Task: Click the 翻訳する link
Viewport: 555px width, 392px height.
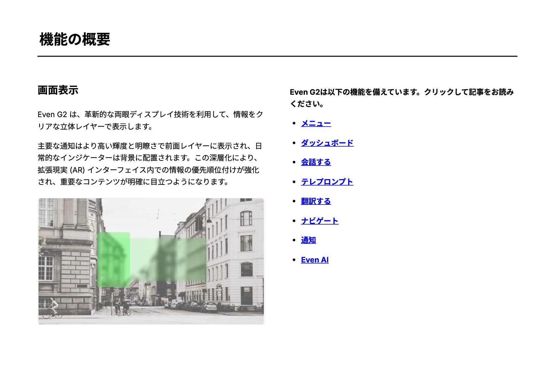Action: coord(316,201)
